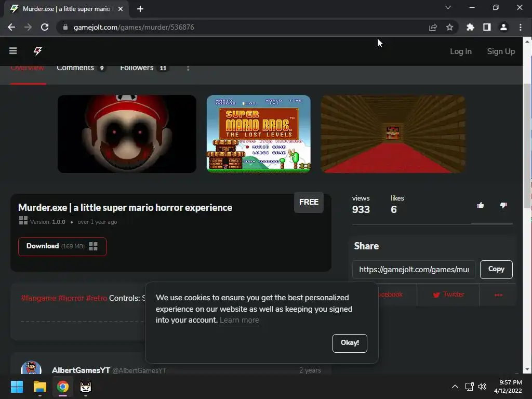Screen dimensions: 532x399
Task: Open AlbertGamesYT profile name
Action: click(x=81, y=370)
